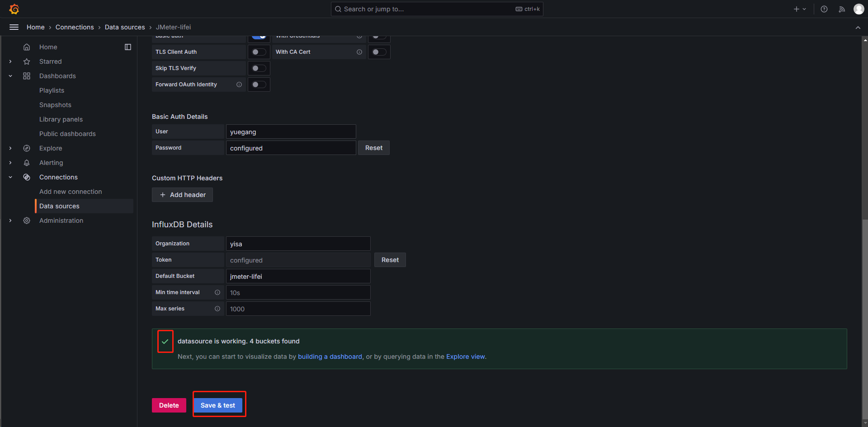
Task: Open Public dashboards in the sidebar
Action: click(67, 134)
